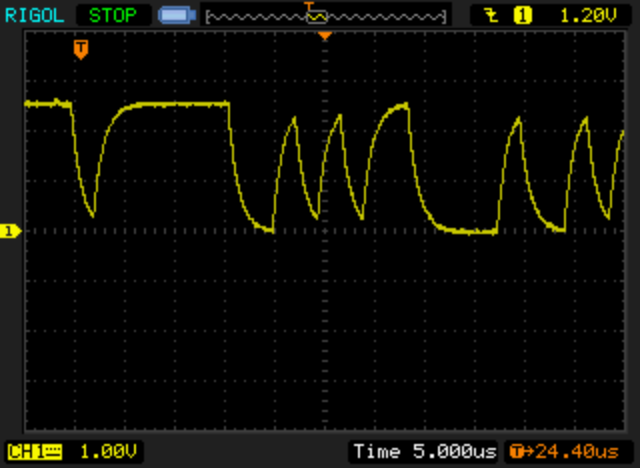Click the CH1 DC coupling symbol
Screen dimensions: 640x468
coord(52,452)
